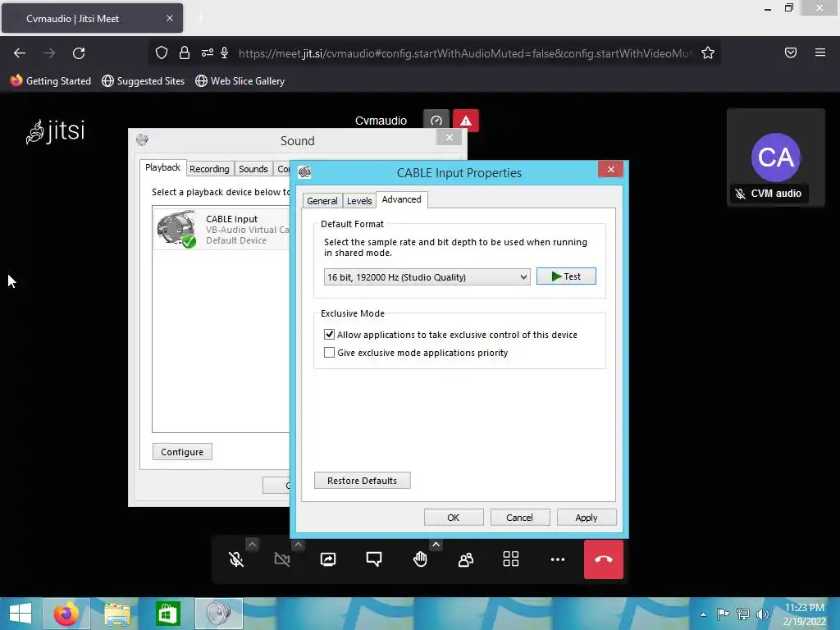Open the Sounds tab in Sound window

tap(253, 169)
